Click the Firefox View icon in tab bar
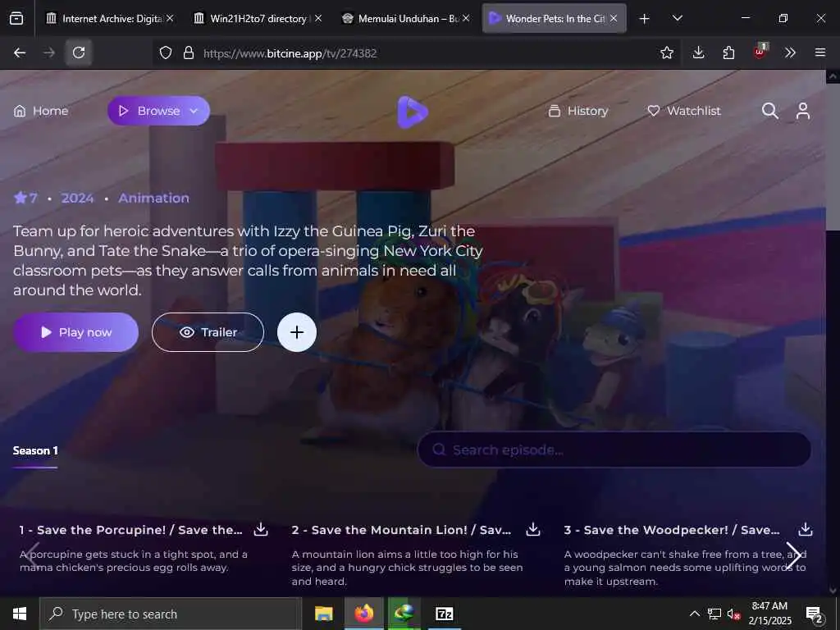This screenshot has height=630, width=840. (16, 19)
